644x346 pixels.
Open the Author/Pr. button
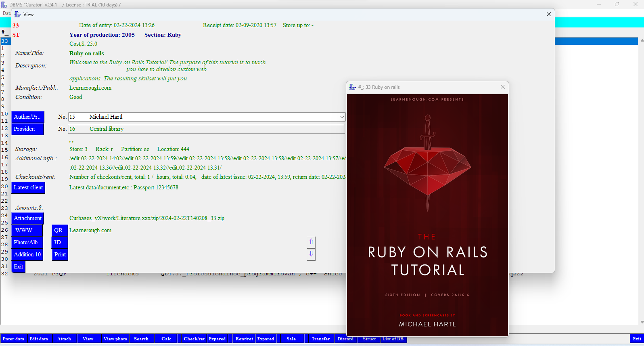(x=27, y=117)
